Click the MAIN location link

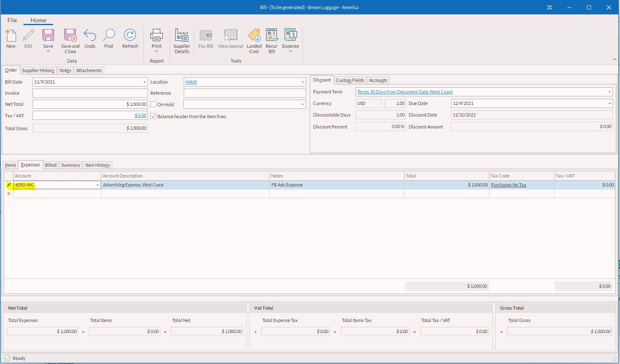(x=191, y=82)
